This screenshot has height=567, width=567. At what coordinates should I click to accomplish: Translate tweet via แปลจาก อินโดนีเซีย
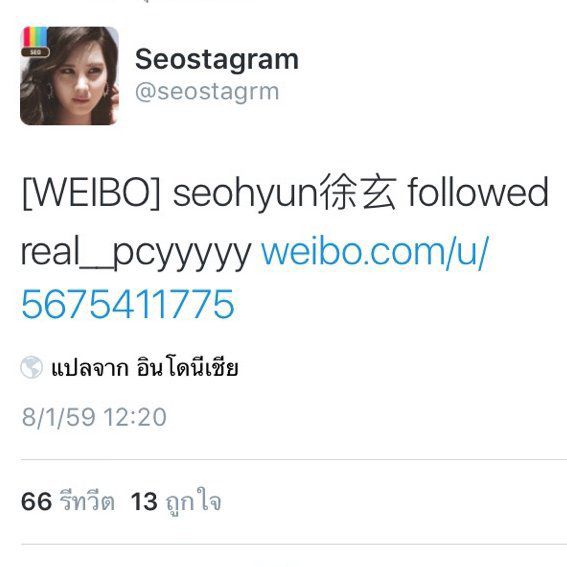coord(145,368)
